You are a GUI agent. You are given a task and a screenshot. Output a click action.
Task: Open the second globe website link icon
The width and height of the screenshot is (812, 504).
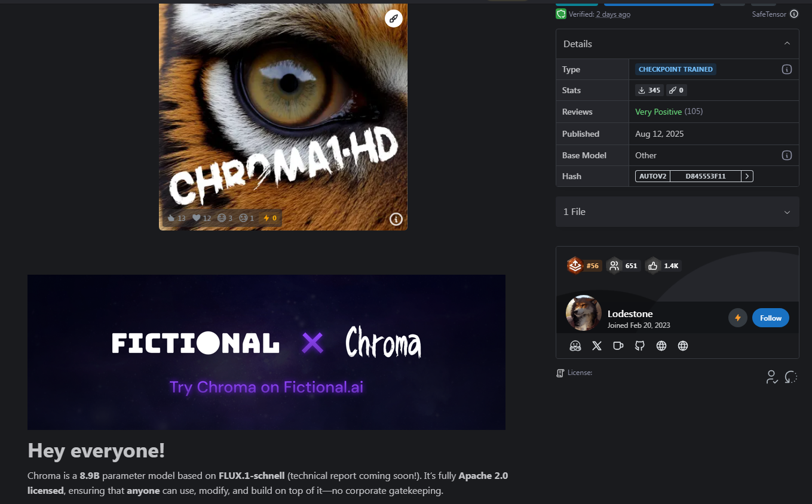coord(683,346)
